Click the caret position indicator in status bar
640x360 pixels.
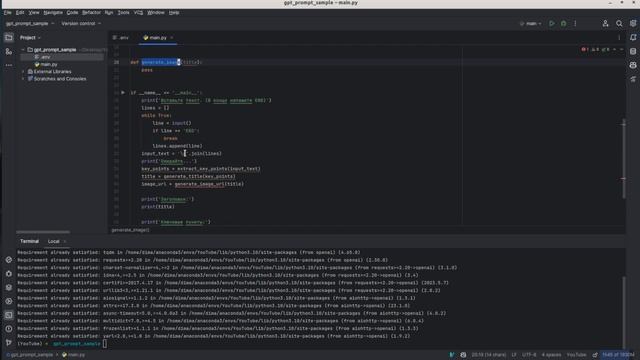489,355
